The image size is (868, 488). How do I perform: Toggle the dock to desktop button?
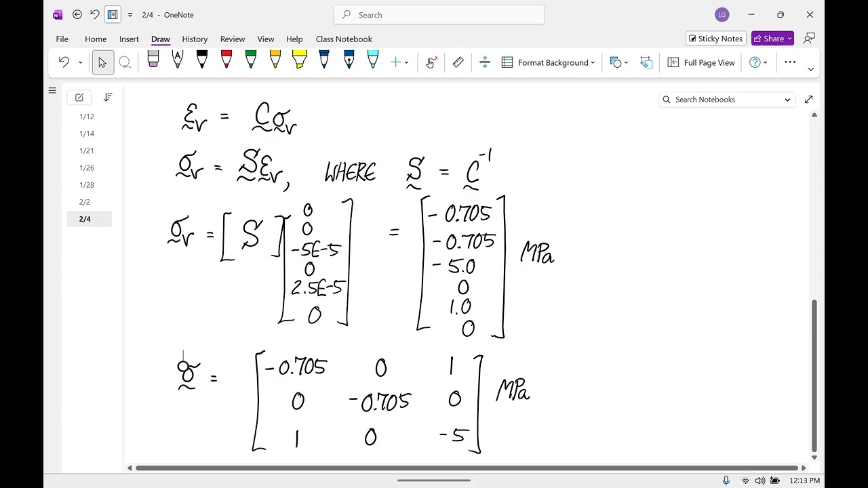pos(113,14)
